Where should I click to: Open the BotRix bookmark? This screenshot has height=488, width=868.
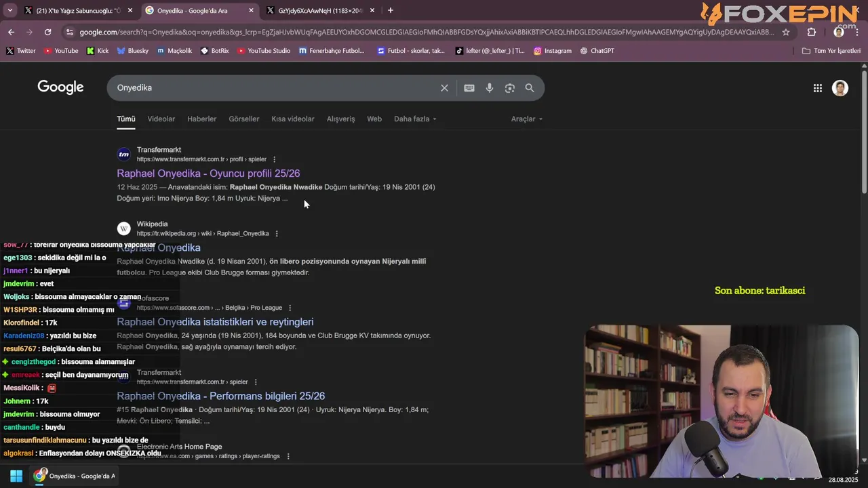(215, 51)
